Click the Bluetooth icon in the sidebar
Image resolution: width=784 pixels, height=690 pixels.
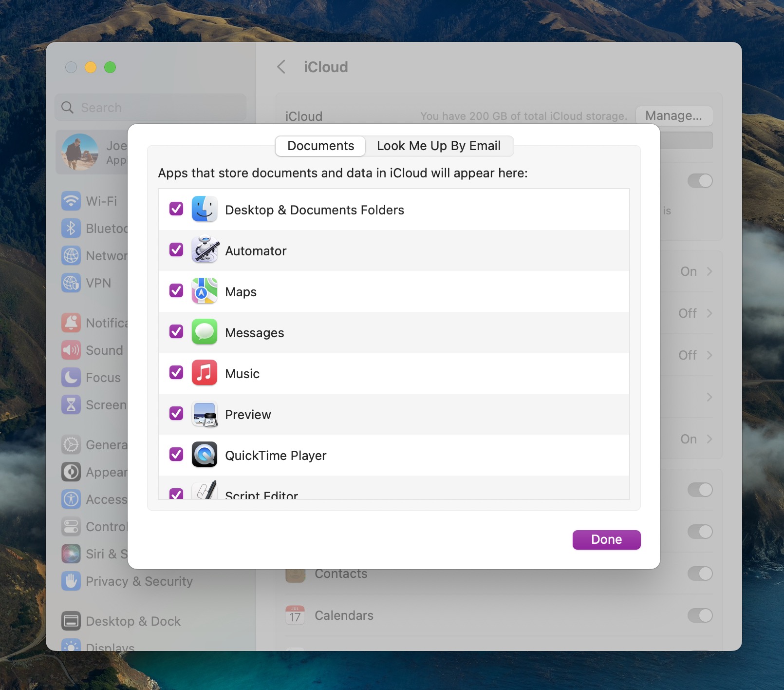(x=71, y=228)
